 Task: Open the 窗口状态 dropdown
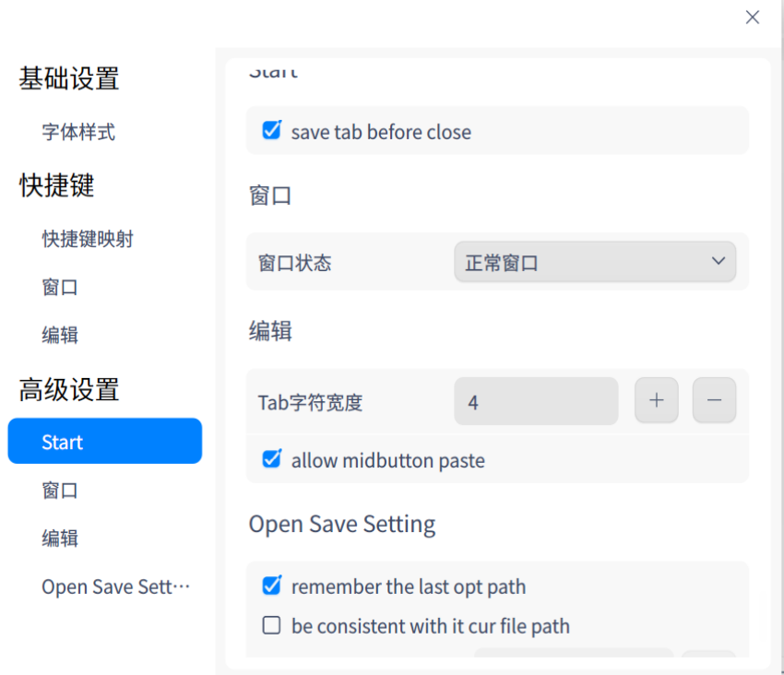coord(595,262)
